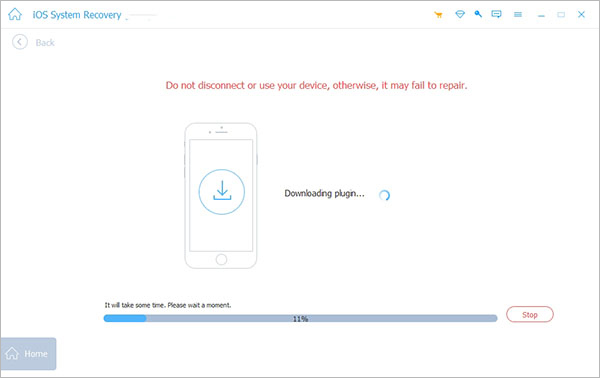Close the iOS System Recovery window
600x378 pixels.
pos(581,14)
